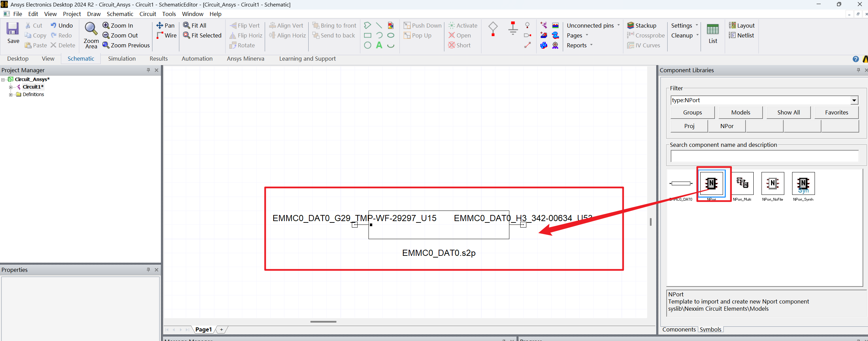Click the Groups filter button
Viewport: 868px width, 341px height.
pyautogui.click(x=692, y=112)
